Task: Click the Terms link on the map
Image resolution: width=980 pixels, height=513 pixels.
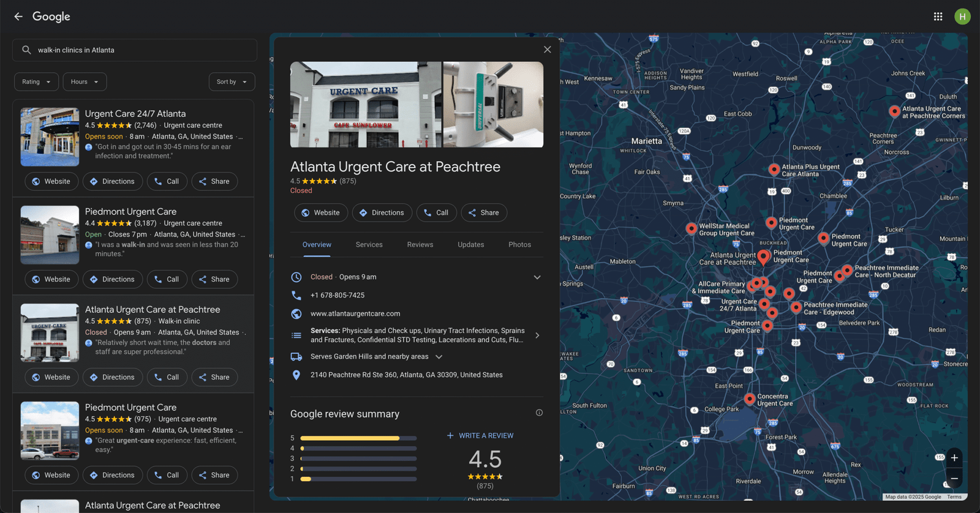Action: point(954,497)
